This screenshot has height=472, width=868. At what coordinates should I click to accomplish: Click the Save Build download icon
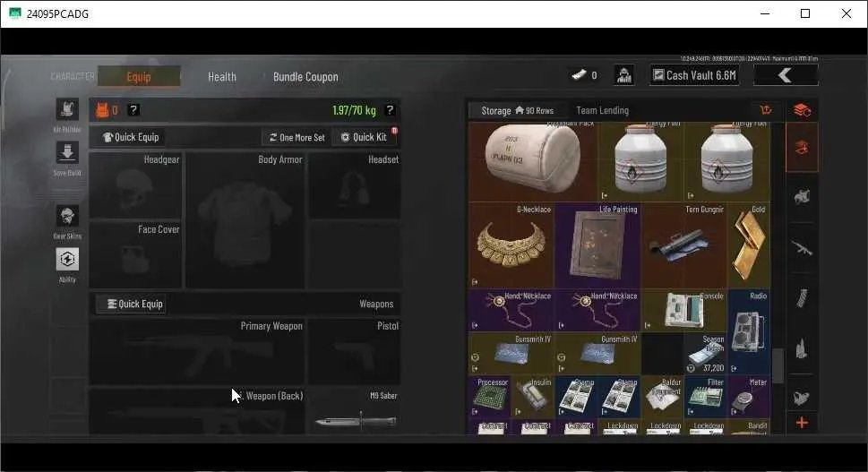[x=67, y=152]
